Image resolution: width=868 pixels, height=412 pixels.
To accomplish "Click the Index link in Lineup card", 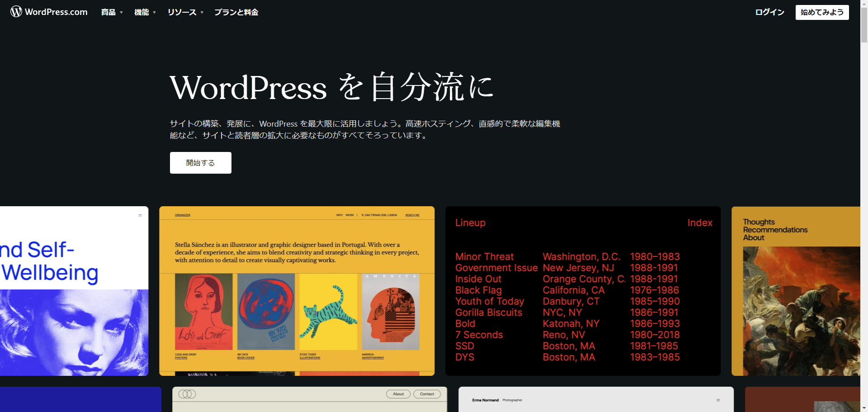I will [700, 223].
